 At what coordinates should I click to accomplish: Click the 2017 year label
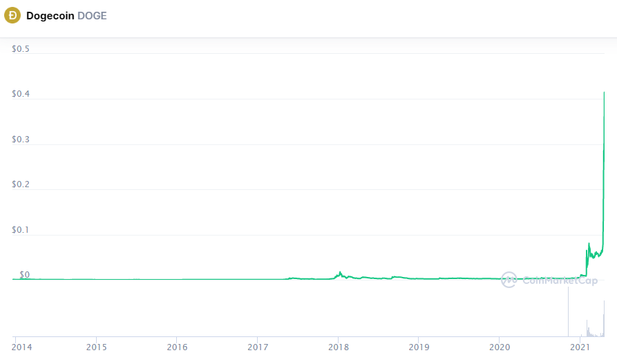tap(258, 346)
